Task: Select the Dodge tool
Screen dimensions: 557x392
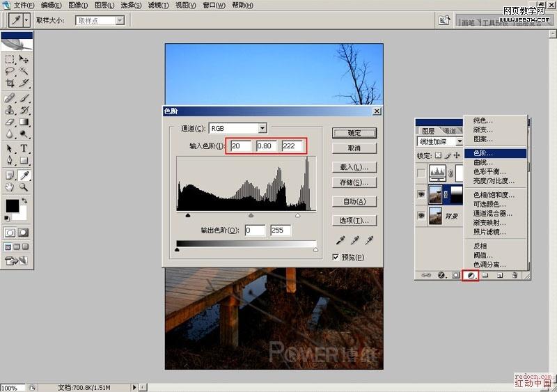Action: [24, 134]
